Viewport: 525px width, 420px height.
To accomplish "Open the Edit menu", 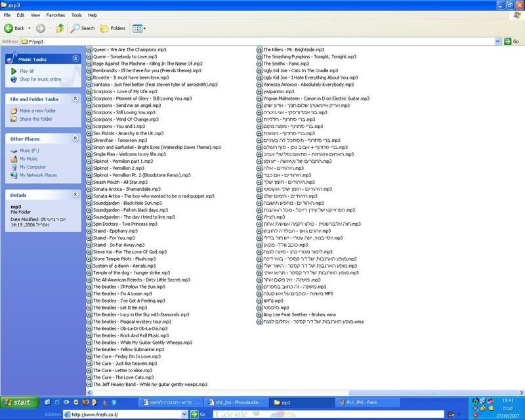I will (20, 15).
